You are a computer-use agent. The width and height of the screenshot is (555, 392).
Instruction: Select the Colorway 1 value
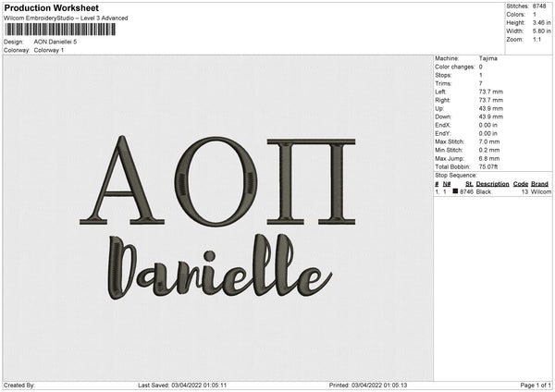point(49,50)
